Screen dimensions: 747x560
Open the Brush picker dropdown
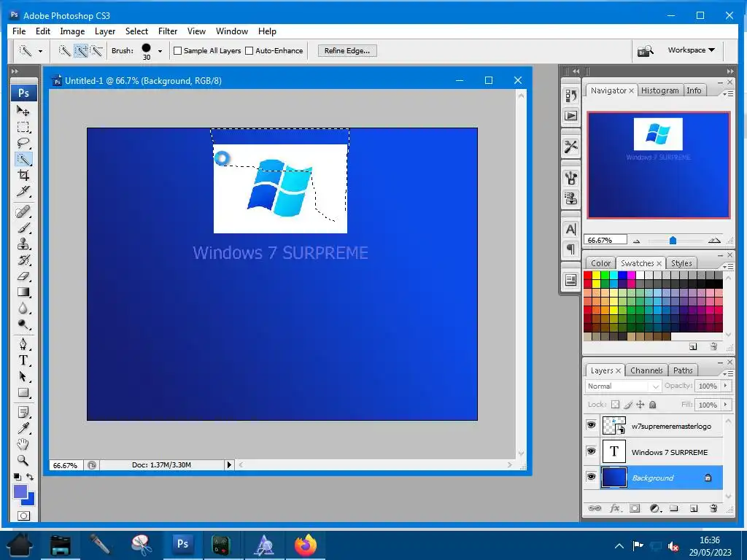pyautogui.click(x=160, y=51)
